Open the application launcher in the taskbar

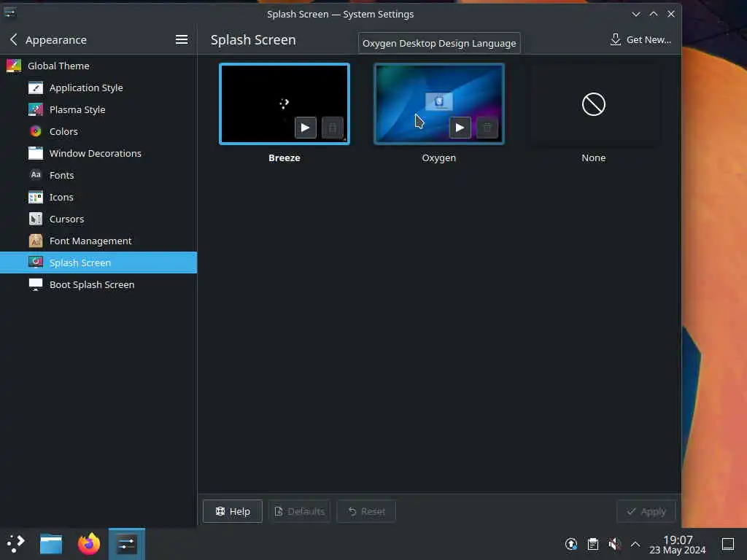tap(16, 544)
